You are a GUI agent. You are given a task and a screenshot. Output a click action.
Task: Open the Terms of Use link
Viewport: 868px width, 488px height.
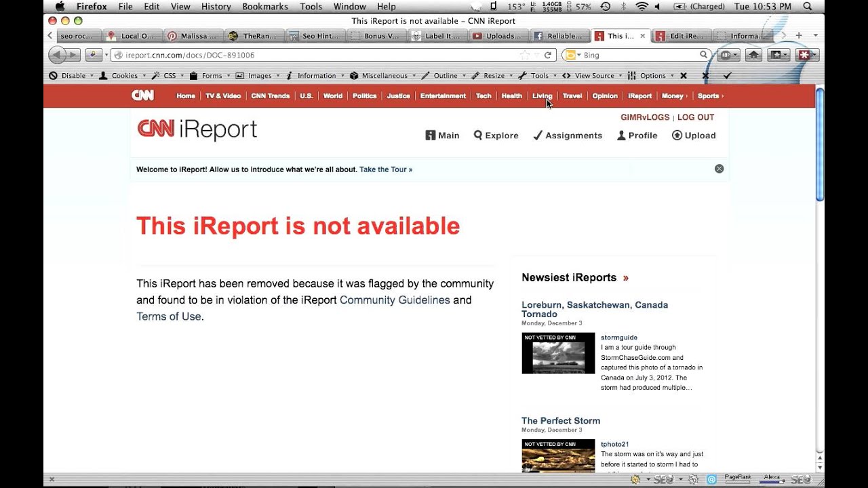tap(169, 317)
